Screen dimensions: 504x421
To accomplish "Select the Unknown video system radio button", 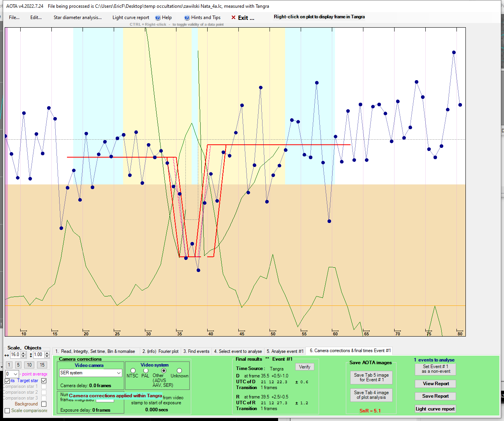I will 179,371.
